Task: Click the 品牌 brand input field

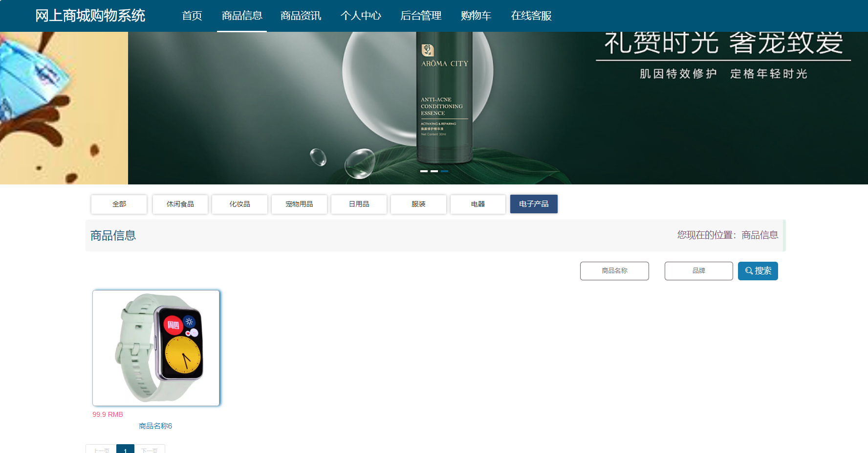Action: (698, 271)
